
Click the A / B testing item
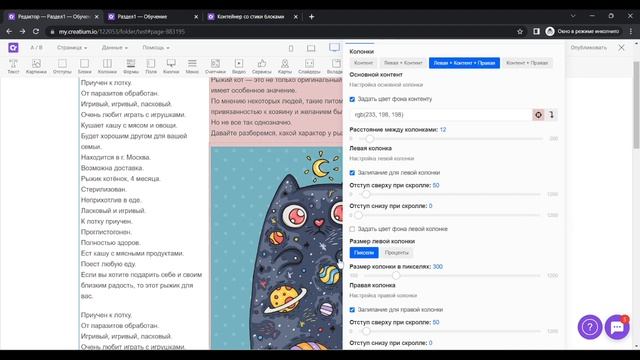[x=36, y=48]
